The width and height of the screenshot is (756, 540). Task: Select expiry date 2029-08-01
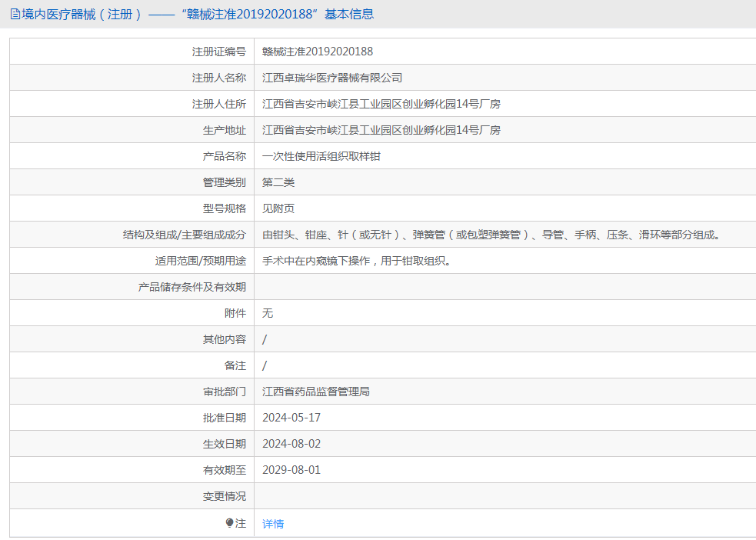(x=291, y=470)
